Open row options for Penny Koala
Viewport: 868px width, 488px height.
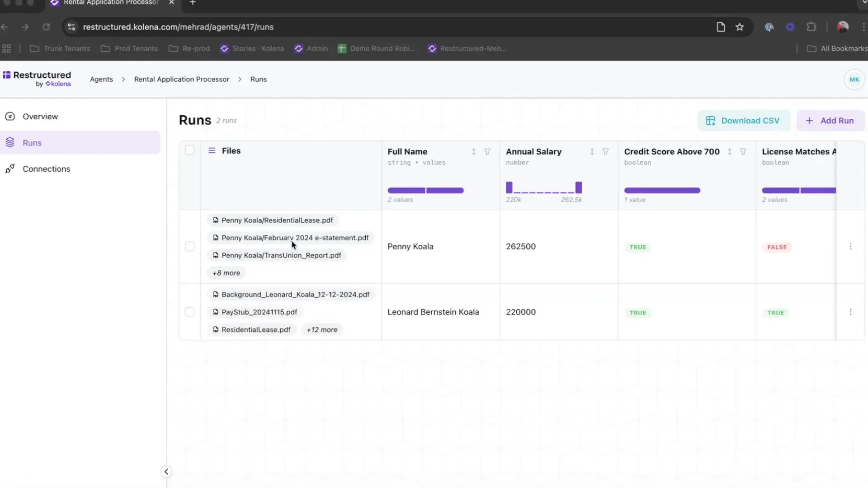850,246
